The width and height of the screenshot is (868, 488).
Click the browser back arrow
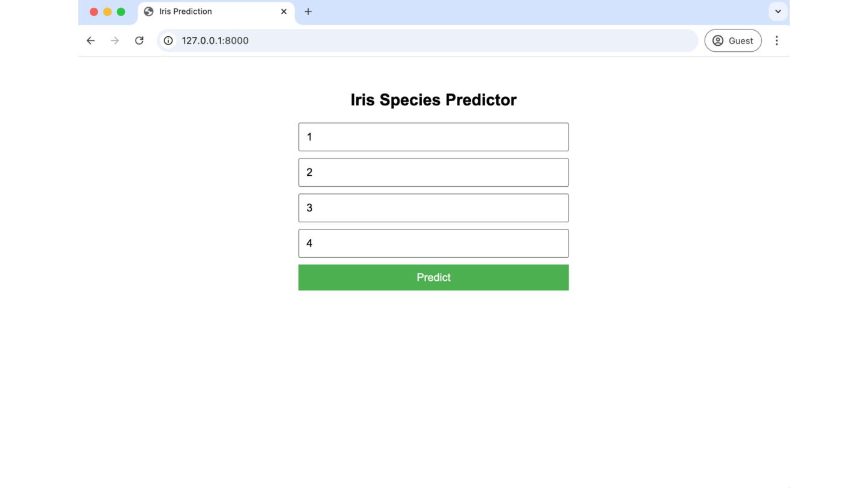click(90, 40)
